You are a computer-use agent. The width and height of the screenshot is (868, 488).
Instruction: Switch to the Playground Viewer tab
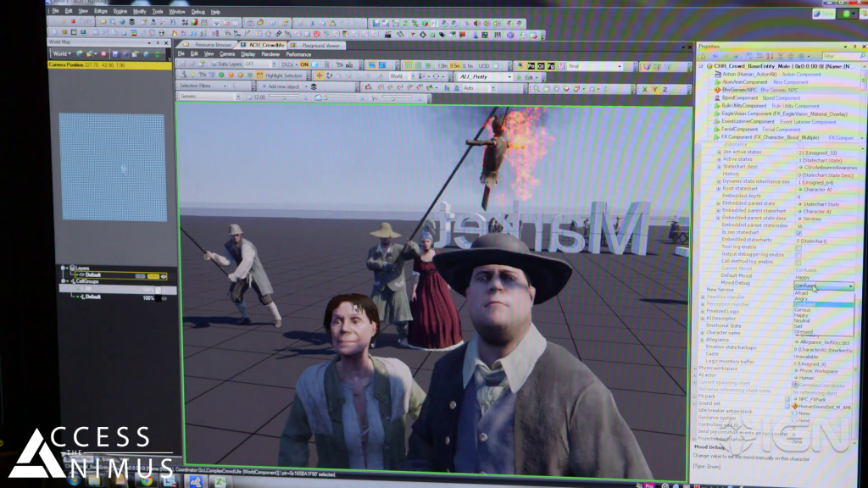coord(320,44)
